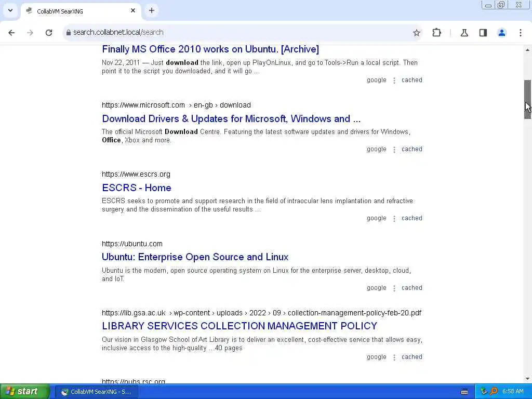Open the ESCRS - Home result
This screenshot has height=399, width=532.
click(137, 188)
